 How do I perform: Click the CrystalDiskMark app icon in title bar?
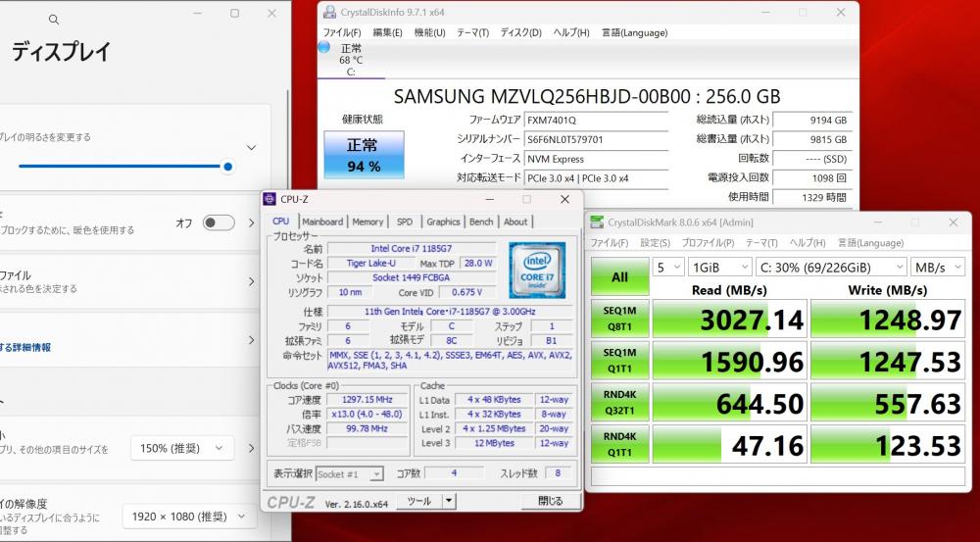pos(597,222)
